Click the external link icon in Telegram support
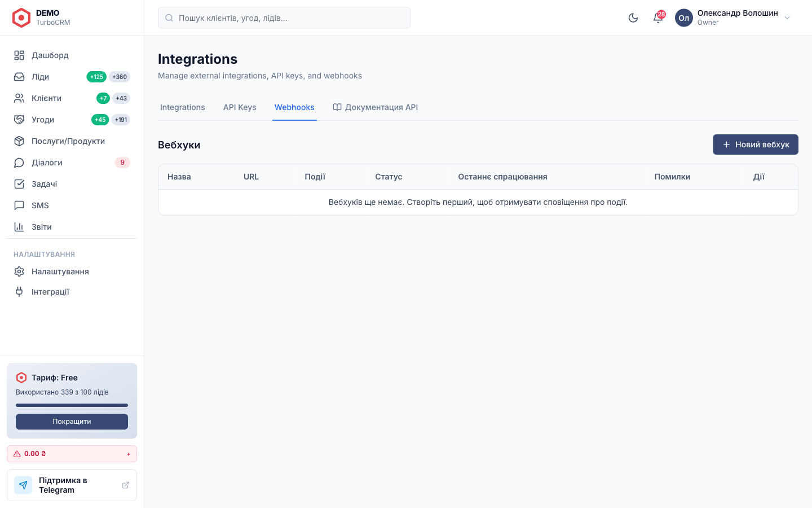 point(126,485)
